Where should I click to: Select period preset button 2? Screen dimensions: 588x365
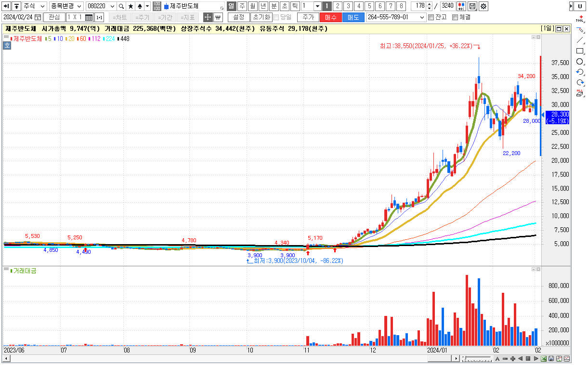(x=338, y=6)
